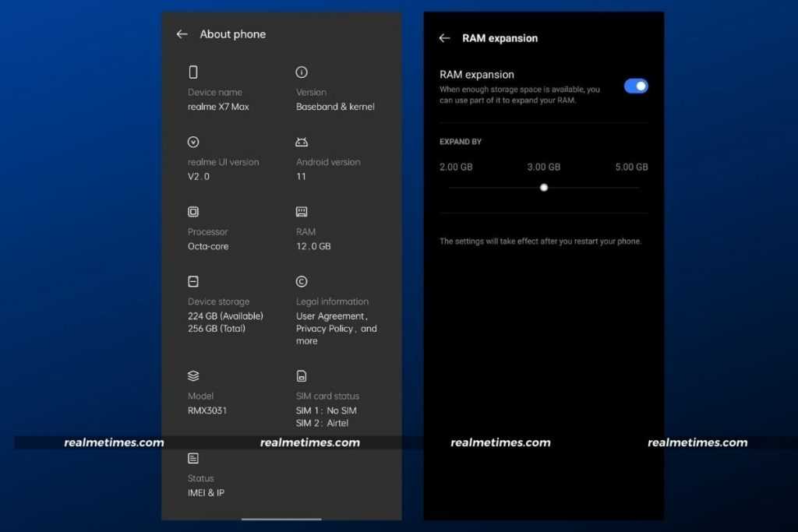
Task: Tap SIM 2: Airtel status
Action: click(x=322, y=423)
